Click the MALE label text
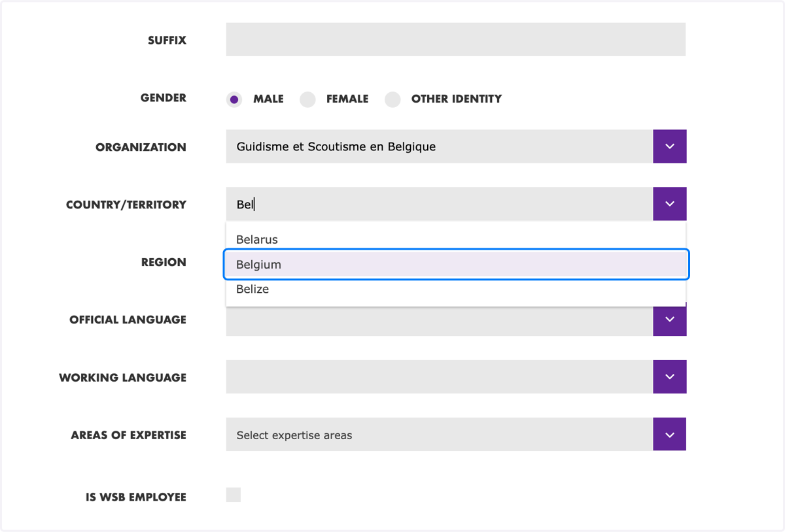The image size is (785, 532). 269,99
